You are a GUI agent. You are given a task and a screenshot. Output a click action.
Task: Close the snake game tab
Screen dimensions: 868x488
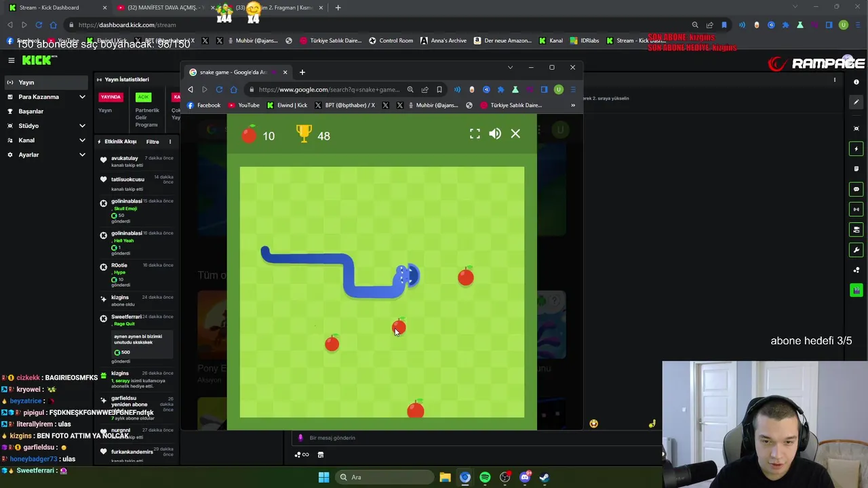click(x=285, y=73)
